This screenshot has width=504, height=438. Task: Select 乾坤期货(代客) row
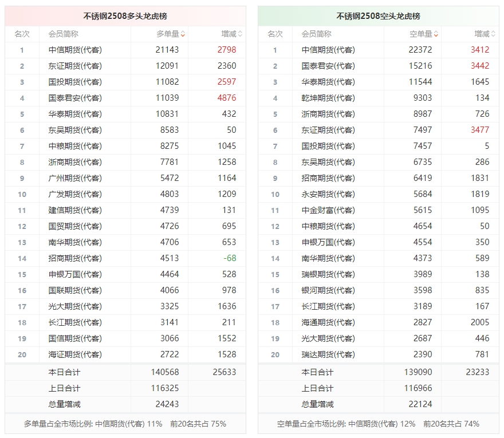(x=379, y=98)
